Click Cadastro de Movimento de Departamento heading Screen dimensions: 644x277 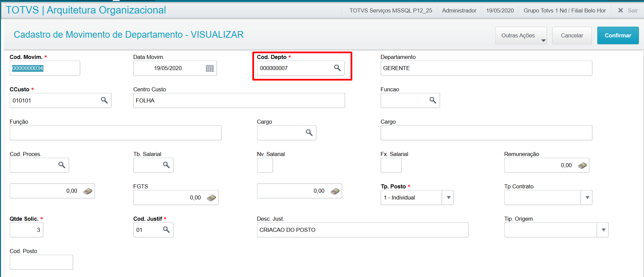(x=129, y=34)
